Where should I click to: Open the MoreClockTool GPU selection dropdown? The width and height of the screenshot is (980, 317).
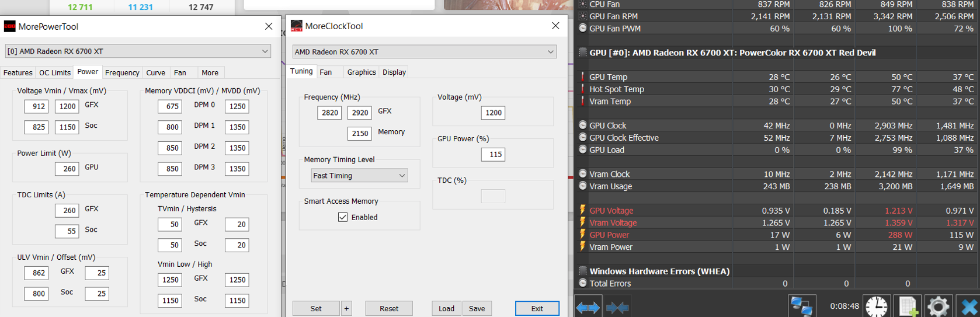point(424,52)
